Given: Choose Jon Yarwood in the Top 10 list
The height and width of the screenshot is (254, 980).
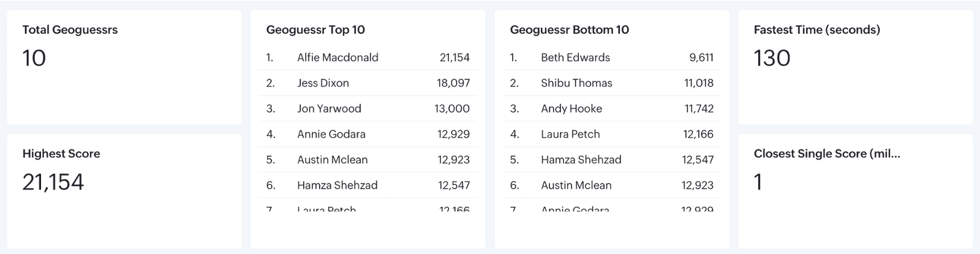Looking at the screenshot, I should coord(329,109).
